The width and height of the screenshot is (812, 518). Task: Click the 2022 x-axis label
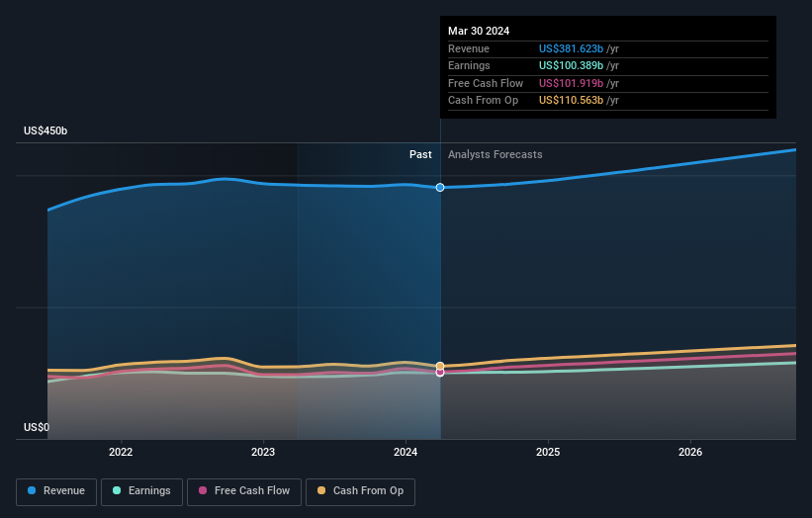(121, 452)
